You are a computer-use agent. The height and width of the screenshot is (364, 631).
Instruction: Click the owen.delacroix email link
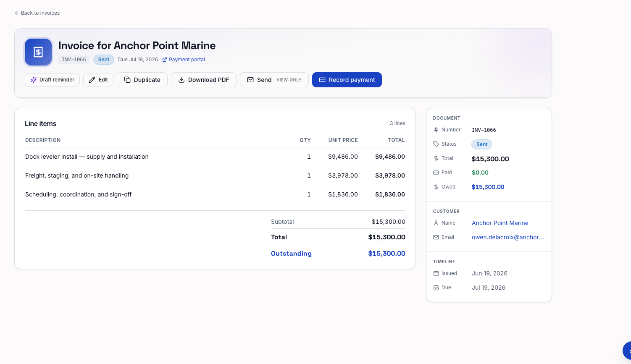(508, 237)
